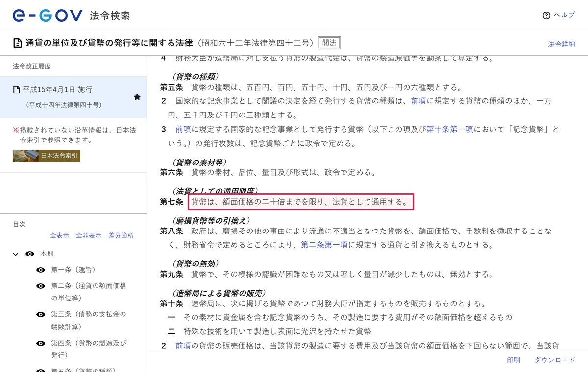The image size is (588, 372).
Task: Click the （貨幣の無効）caption
Action: (195, 264)
